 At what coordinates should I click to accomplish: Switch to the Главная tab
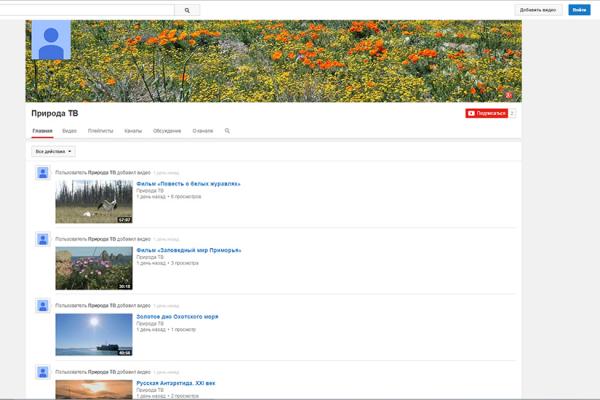tap(42, 131)
